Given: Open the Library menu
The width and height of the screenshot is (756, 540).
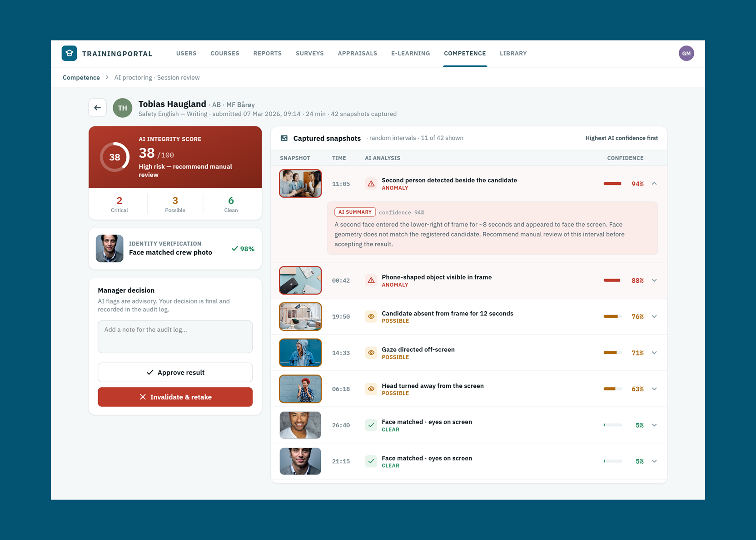Looking at the screenshot, I should 513,53.
